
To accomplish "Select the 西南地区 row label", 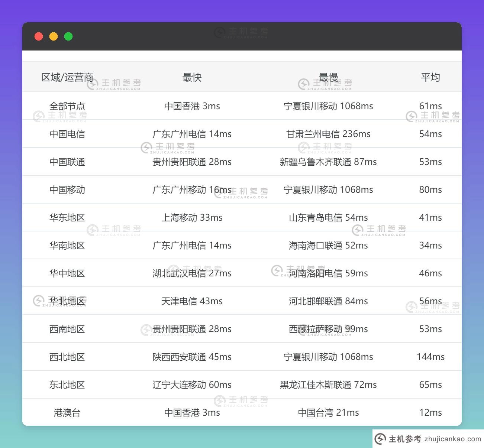I will click(67, 329).
